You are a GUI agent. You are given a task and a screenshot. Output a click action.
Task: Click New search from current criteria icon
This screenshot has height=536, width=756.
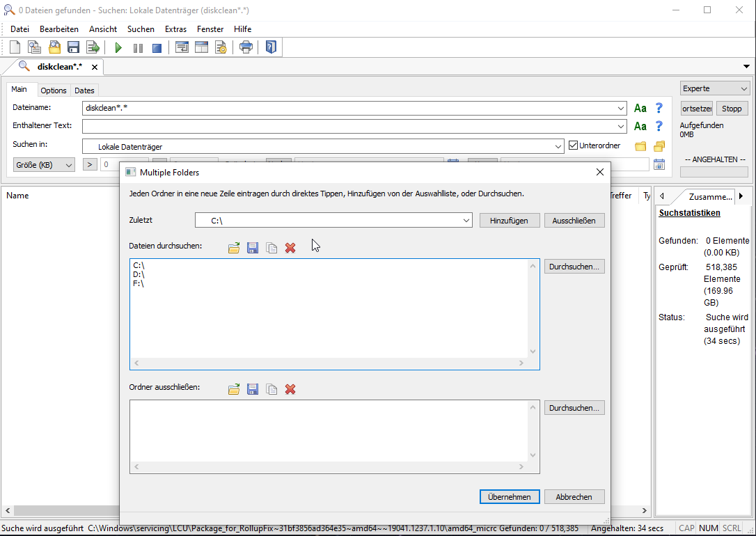click(34, 47)
